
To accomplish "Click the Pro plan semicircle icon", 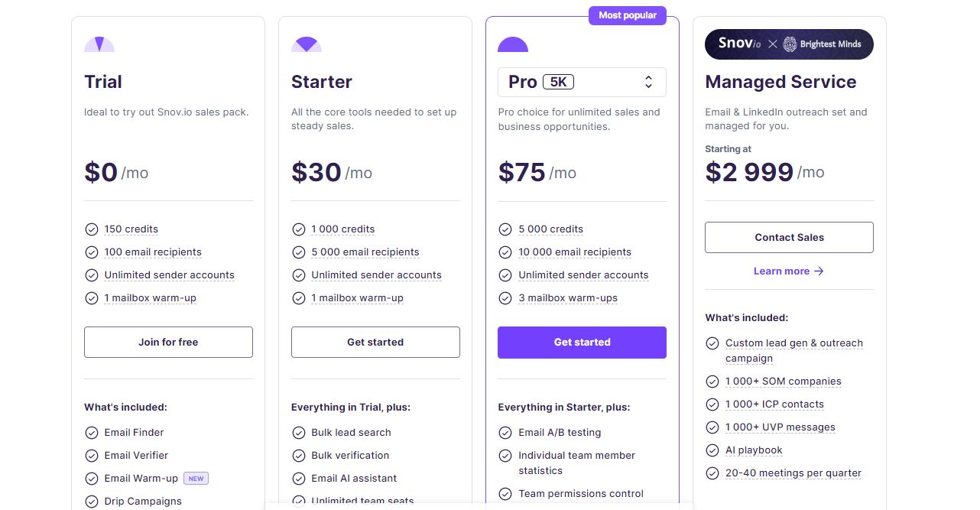I will click(x=513, y=44).
